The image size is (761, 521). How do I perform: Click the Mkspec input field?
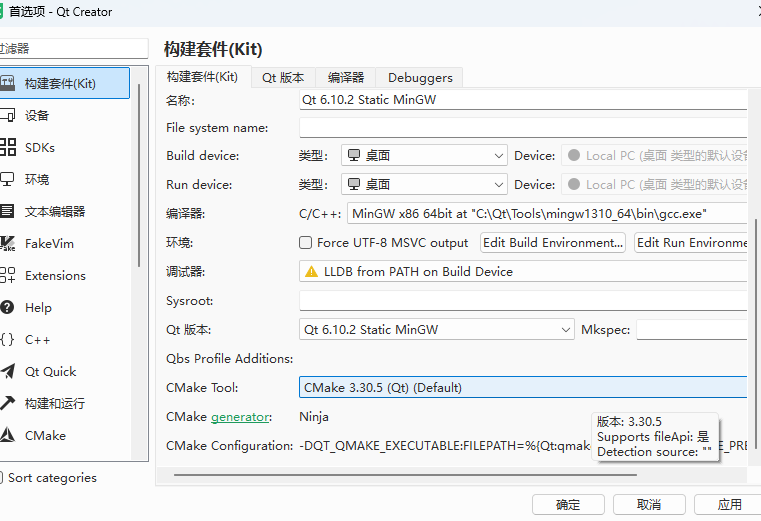tap(692, 330)
